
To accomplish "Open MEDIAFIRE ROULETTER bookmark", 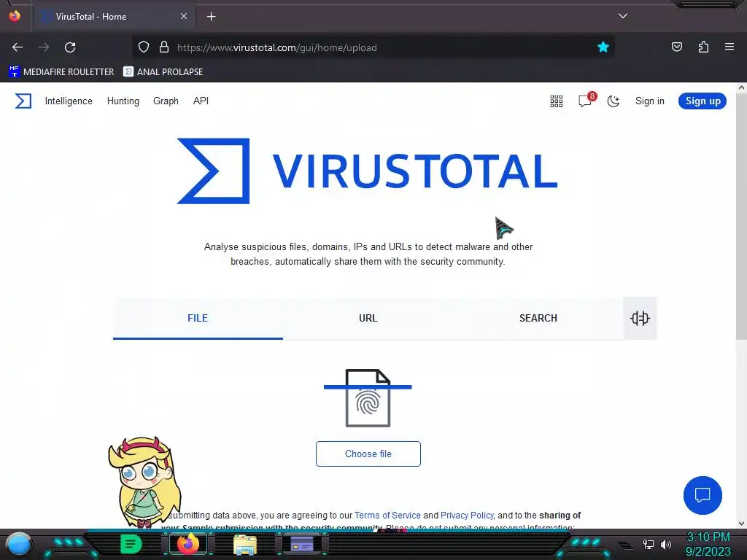I will pyautogui.click(x=61, y=72).
